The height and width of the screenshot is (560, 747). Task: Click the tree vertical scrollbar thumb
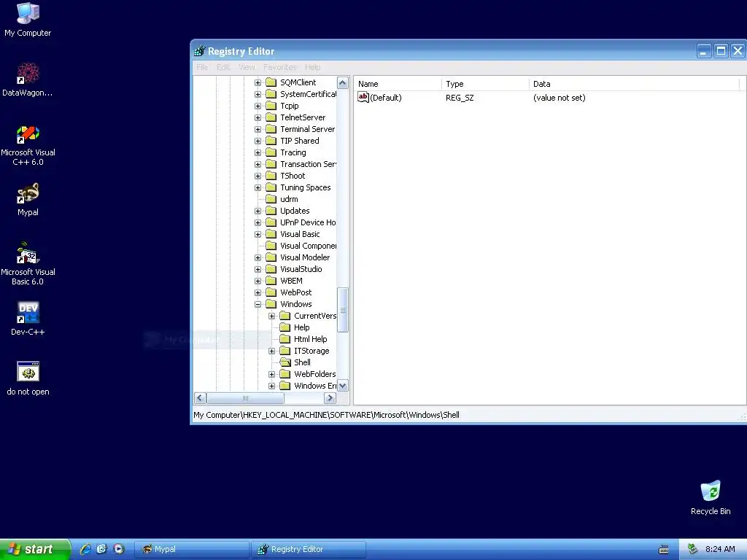[x=343, y=310]
